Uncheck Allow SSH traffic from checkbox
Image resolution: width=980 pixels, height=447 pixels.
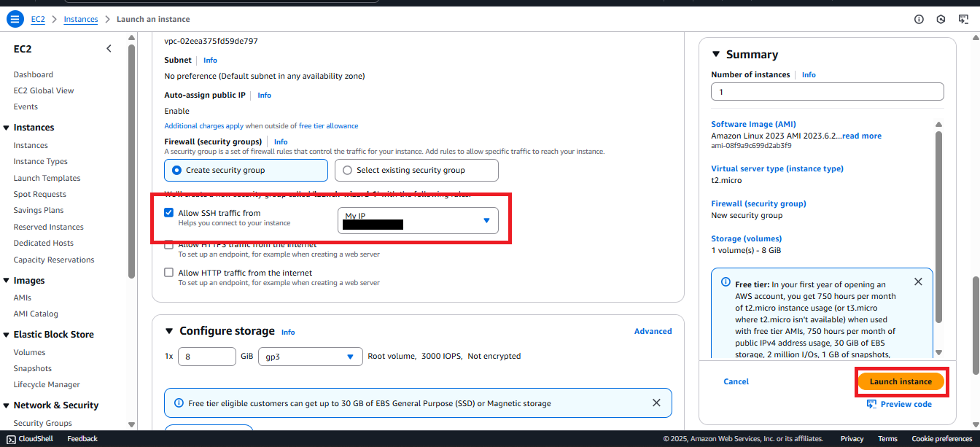point(169,213)
